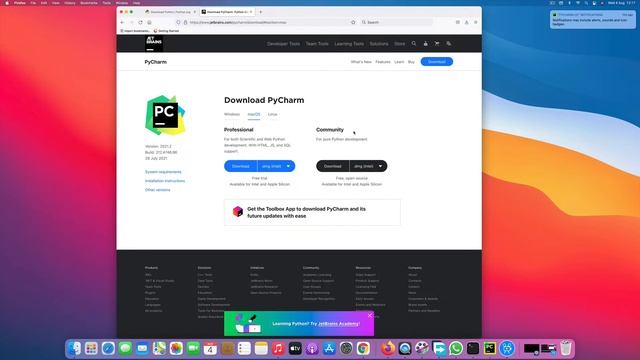640x360 pixels.
Task: Click the Toolbox App cube icon
Action: (238, 211)
